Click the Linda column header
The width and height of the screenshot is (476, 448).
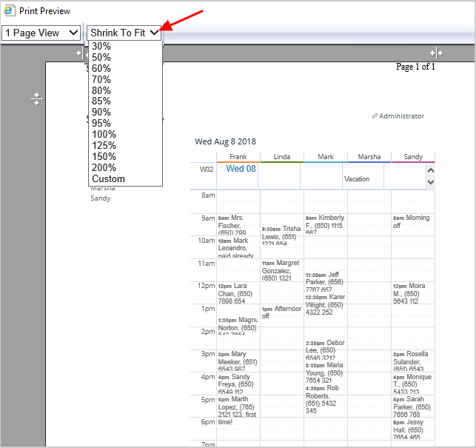pyautogui.click(x=282, y=157)
